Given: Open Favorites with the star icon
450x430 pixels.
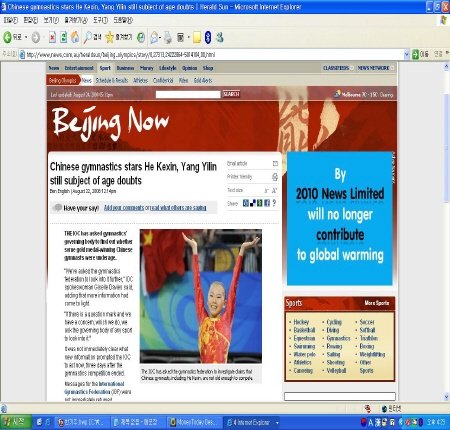Looking at the screenshot, I should tap(110, 37).
